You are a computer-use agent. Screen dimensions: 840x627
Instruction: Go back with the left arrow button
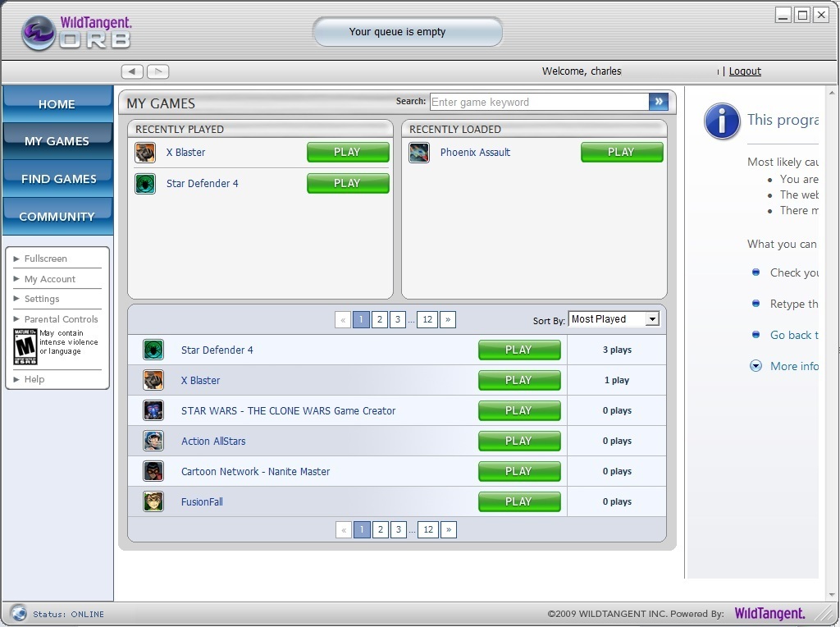(132, 71)
